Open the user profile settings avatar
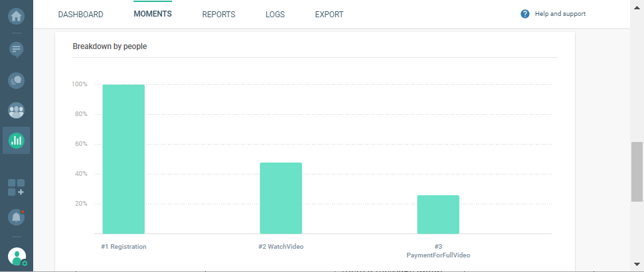The width and height of the screenshot is (644, 272). click(x=17, y=256)
